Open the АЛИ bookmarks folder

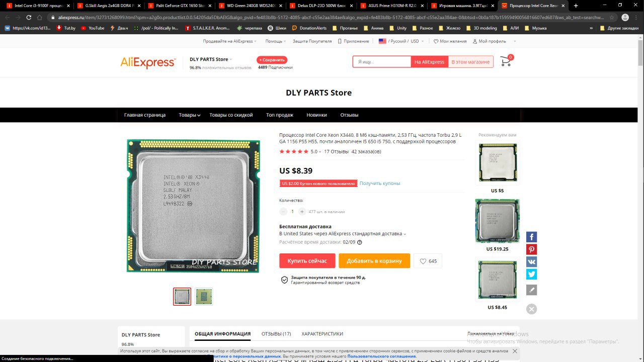(x=511, y=28)
